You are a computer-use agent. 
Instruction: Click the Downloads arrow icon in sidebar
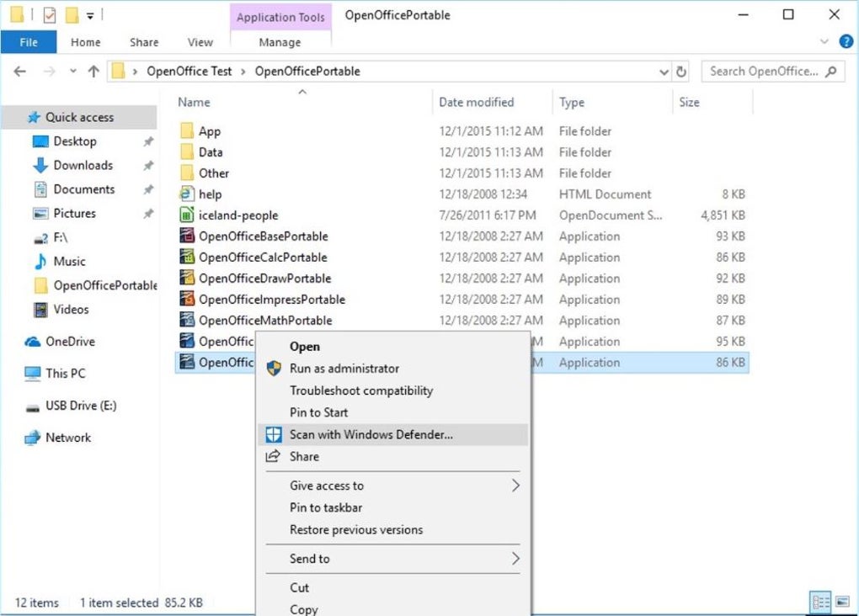point(40,166)
